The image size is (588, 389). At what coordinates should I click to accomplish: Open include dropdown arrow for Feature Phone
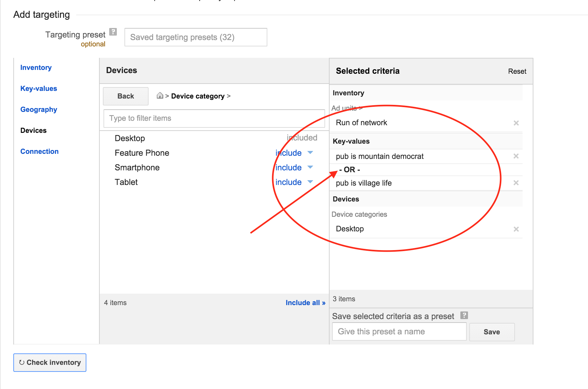[310, 153]
